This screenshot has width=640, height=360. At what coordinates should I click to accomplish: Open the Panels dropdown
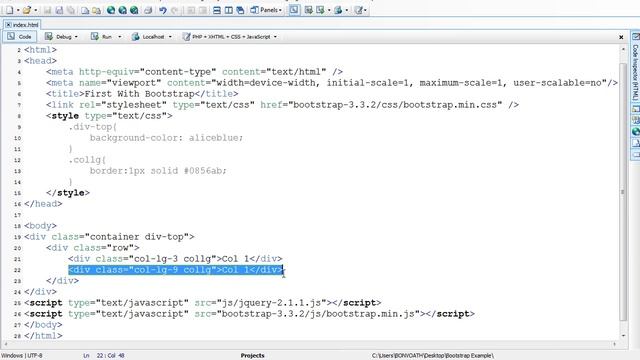[x=266, y=10]
